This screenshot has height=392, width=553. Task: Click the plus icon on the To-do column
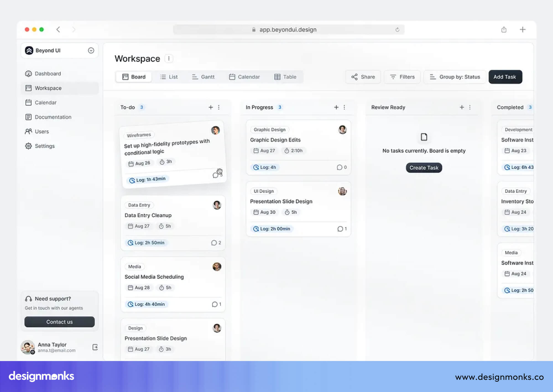(211, 107)
